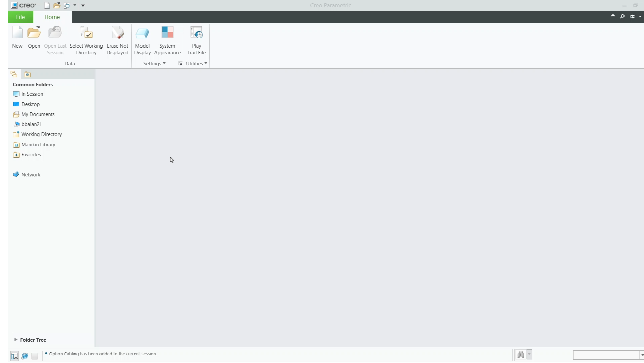Browse Network location
The image size is (644, 363).
pos(27,175)
